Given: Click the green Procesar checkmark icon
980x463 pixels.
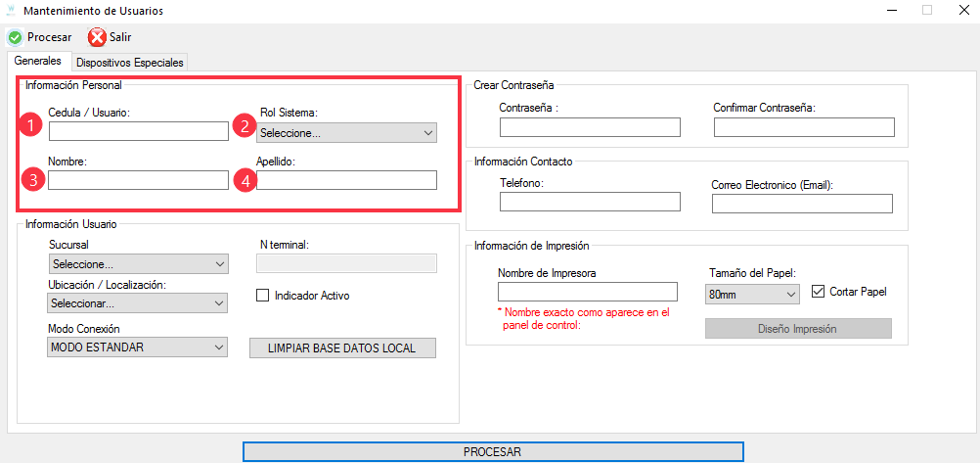Looking at the screenshot, I should click(15, 37).
